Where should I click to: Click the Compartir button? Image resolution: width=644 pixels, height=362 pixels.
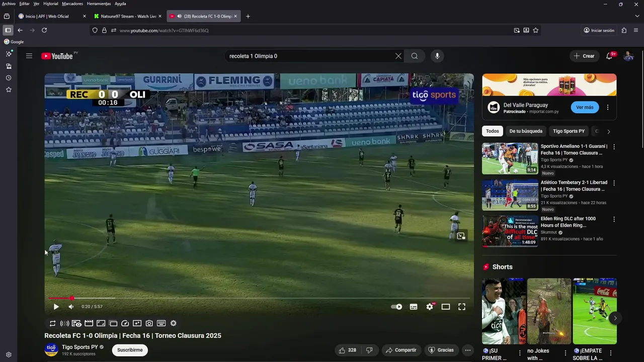click(400, 350)
